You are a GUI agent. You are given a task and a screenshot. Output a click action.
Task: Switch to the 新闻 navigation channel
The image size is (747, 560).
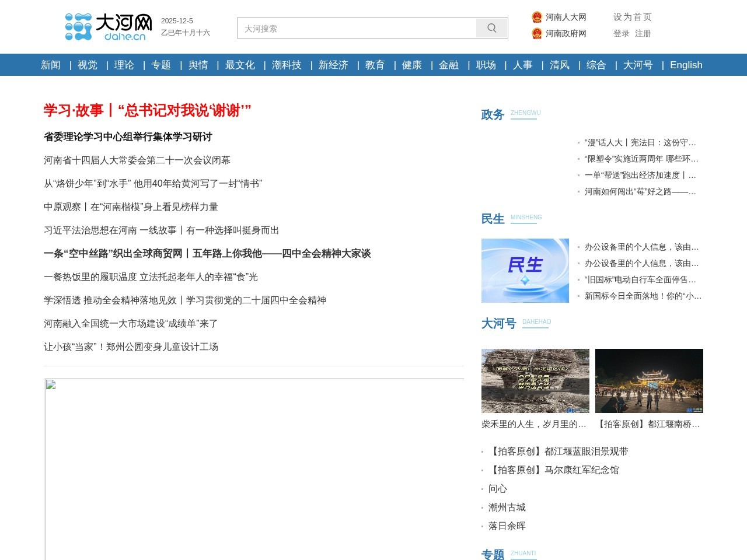pos(50,65)
